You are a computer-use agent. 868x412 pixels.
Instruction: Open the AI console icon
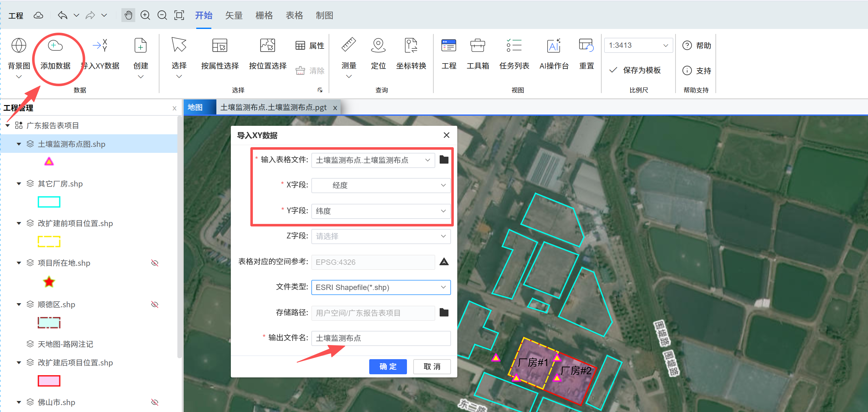tap(554, 46)
